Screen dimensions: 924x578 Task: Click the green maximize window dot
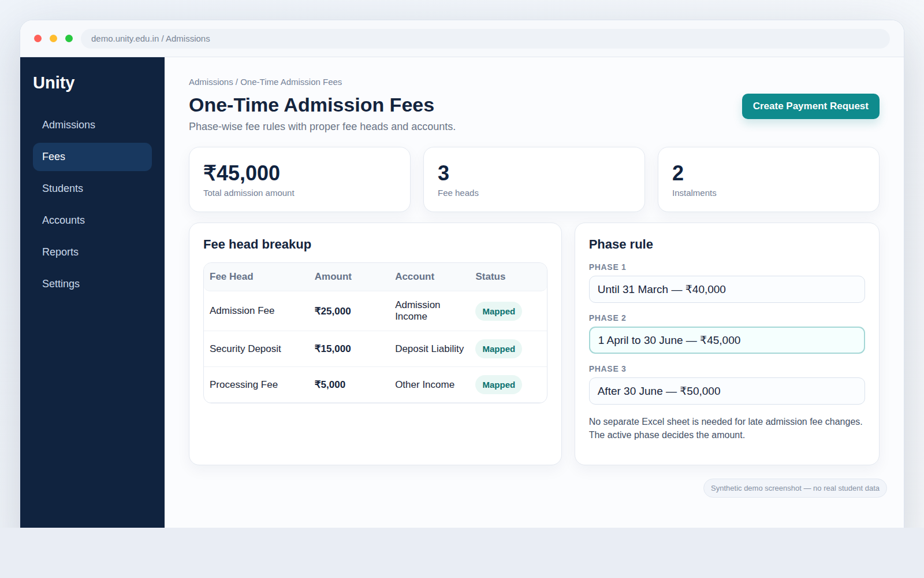pos(69,39)
